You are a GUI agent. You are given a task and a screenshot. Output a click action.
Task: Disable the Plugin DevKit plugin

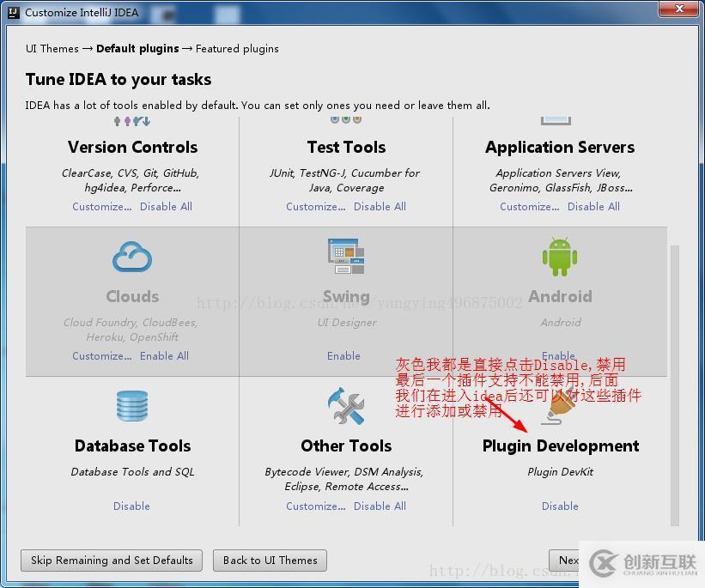coord(560,506)
